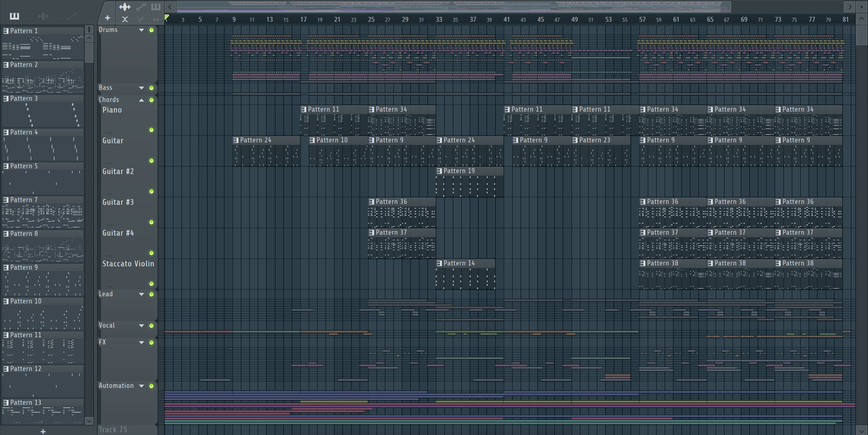Expand the Bass track group
Screen dimensions: 868x435
(x=142, y=88)
